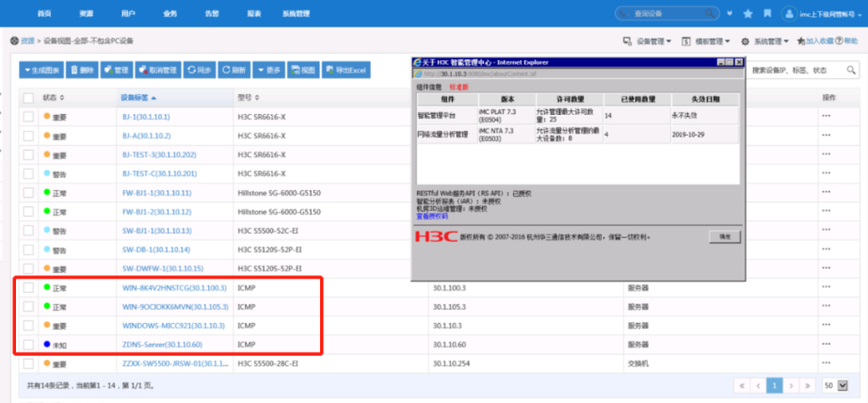The width and height of the screenshot is (868, 403).
Task: Click the 资源 breadcrumb link
Action: (27, 41)
